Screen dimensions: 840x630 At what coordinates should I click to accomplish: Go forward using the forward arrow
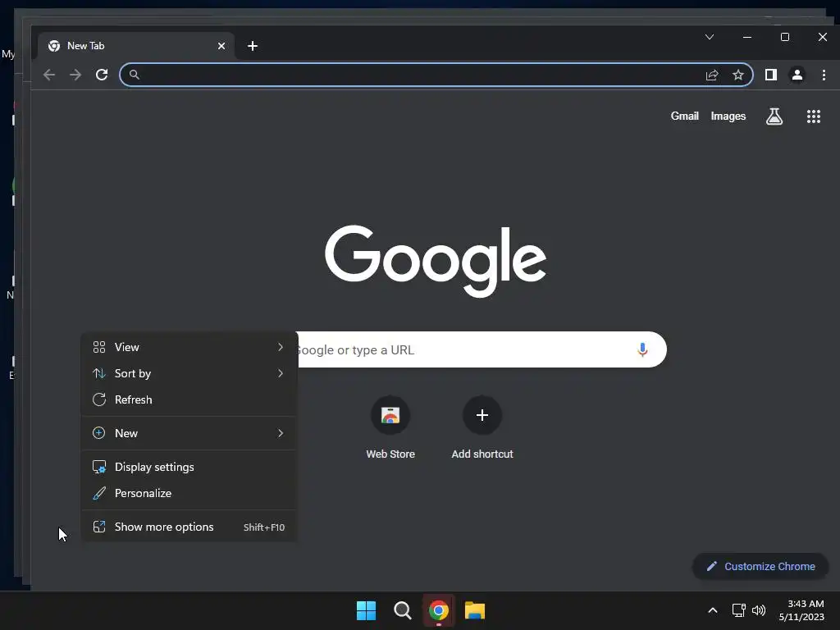point(75,75)
